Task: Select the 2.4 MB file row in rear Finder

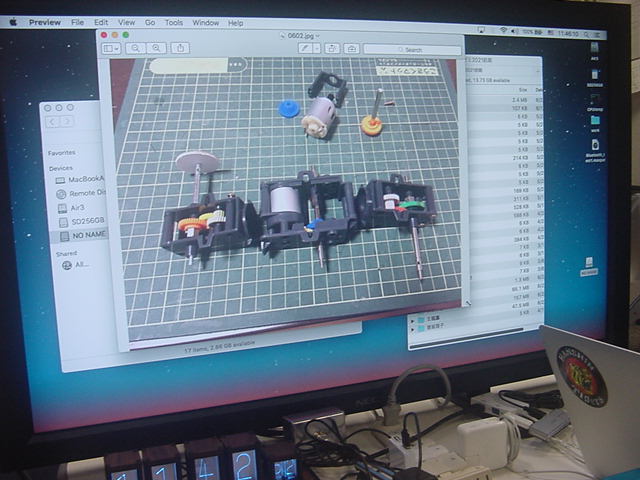Action: [x=505, y=100]
